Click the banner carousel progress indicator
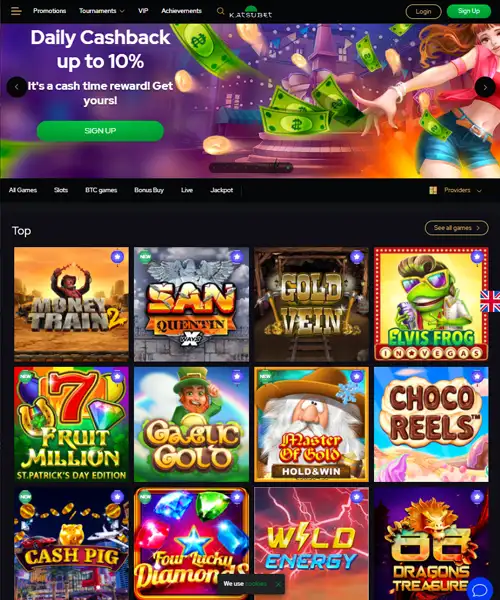Screen dimensions: 500x600 click(x=251, y=167)
